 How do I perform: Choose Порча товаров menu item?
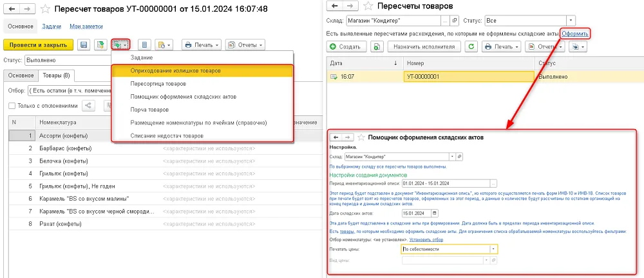click(x=202, y=110)
